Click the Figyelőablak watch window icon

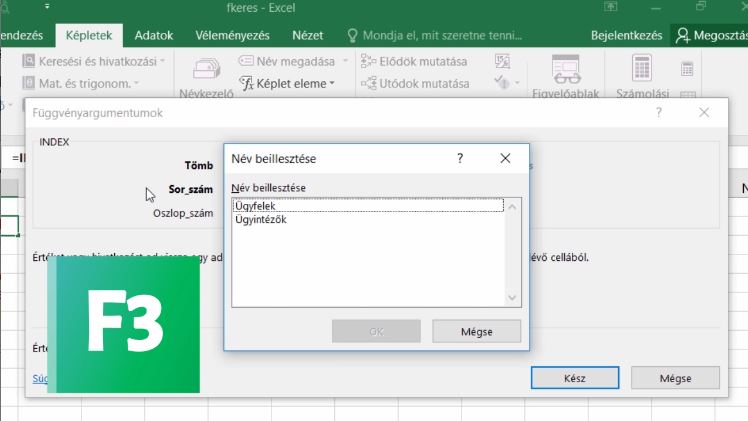click(566, 70)
